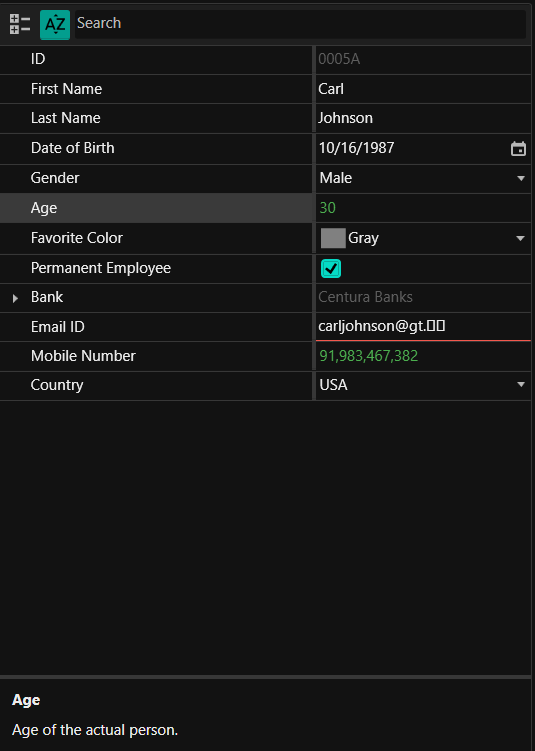Open the Date of Birth calendar picker
This screenshot has width=535, height=751.
pyautogui.click(x=518, y=149)
